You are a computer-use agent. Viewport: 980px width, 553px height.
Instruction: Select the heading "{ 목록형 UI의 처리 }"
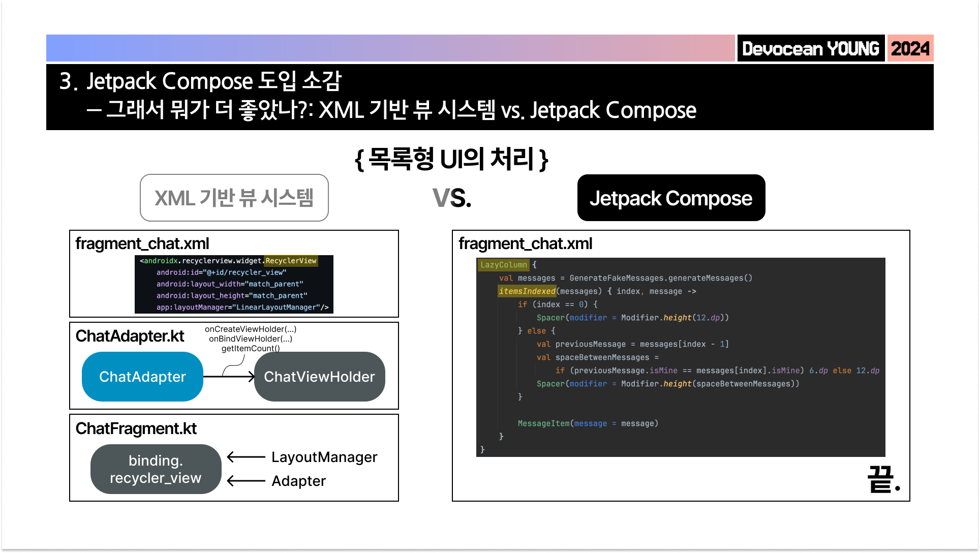point(451,159)
